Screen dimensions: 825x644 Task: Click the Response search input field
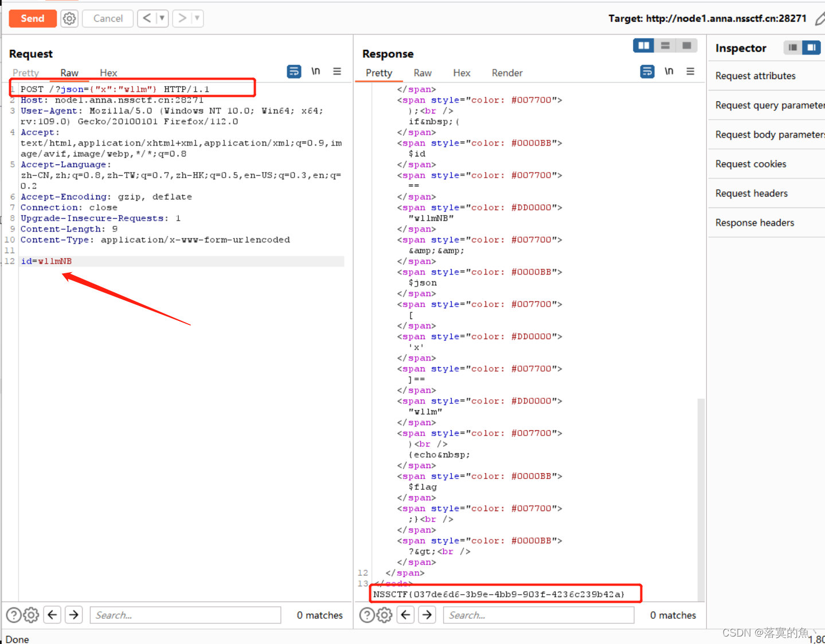coord(539,615)
